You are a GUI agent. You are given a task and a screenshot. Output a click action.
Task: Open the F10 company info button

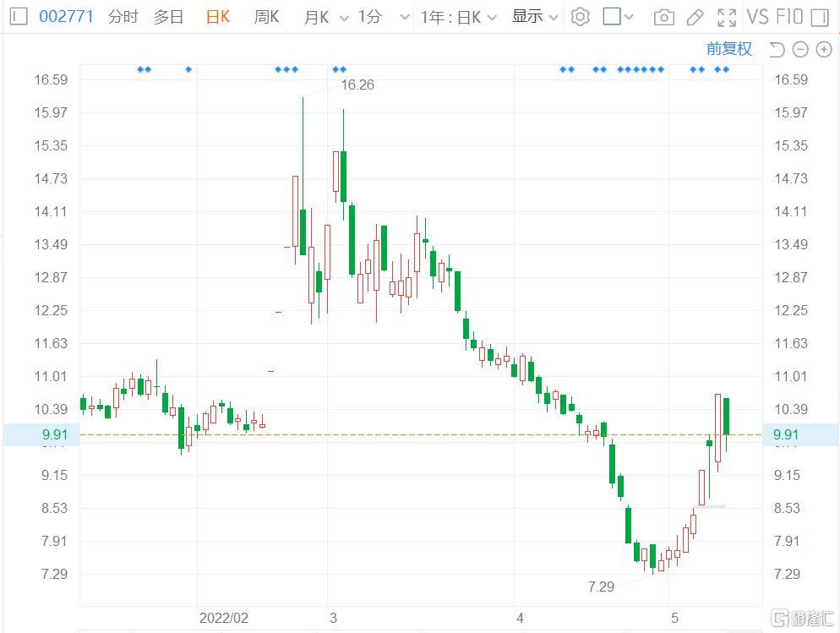789,17
